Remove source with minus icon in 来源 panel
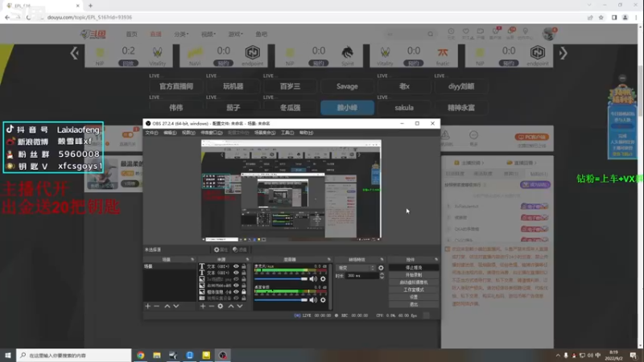This screenshot has width=644, height=362. pos(212,306)
